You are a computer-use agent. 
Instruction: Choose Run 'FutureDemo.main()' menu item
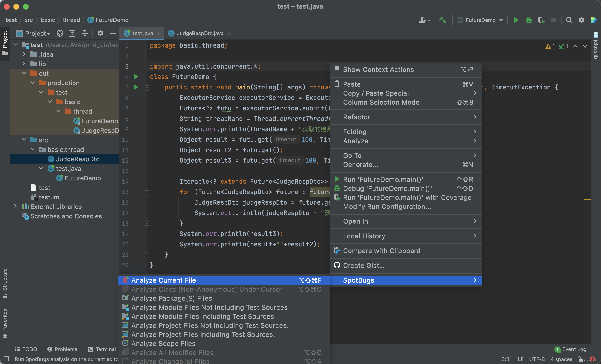[x=406, y=179]
